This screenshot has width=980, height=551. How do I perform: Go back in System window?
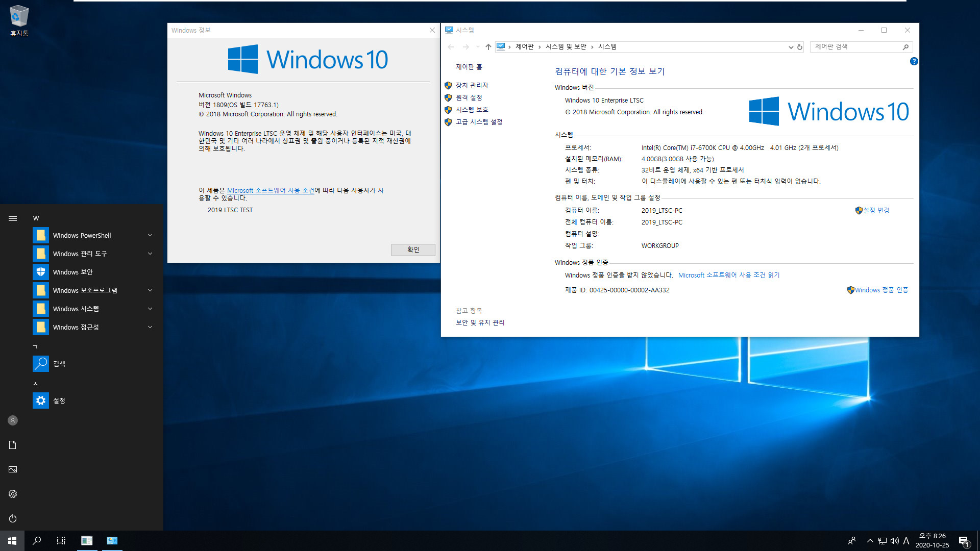click(x=451, y=47)
